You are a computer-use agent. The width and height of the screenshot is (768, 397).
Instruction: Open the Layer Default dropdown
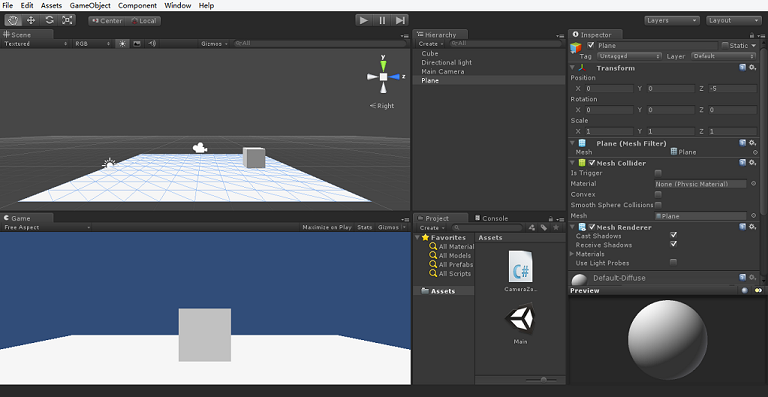(723, 56)
